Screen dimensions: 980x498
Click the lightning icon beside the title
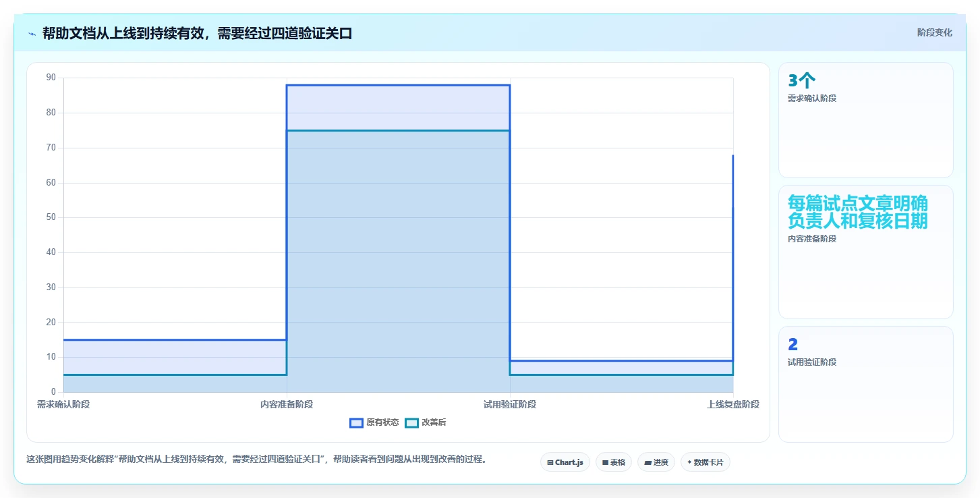[x=32, y=33]
